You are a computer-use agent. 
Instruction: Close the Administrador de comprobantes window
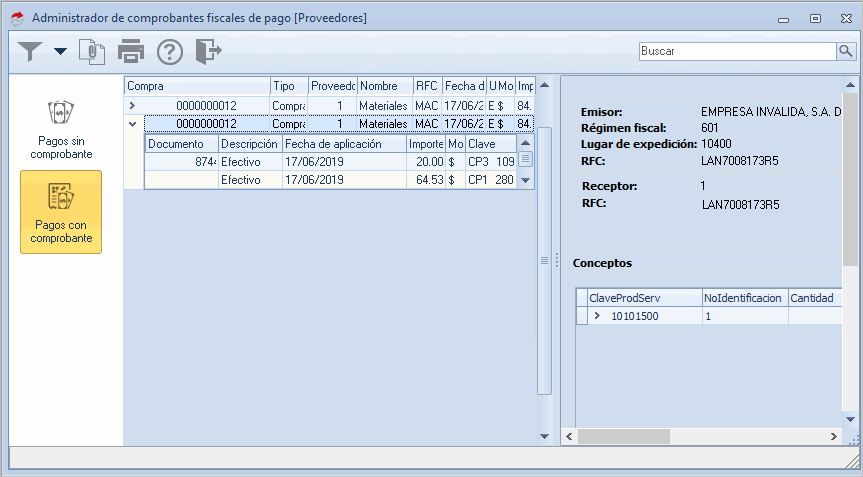point(846,19)
